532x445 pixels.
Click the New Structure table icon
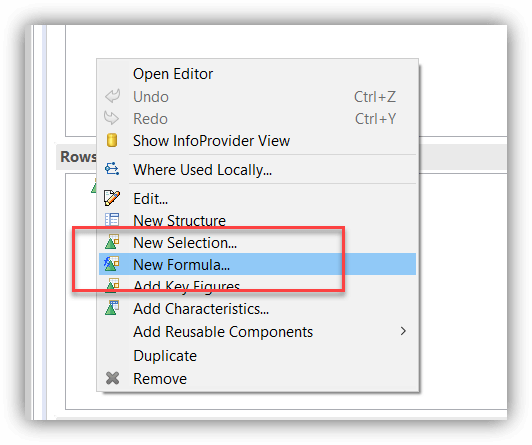tap(112, 219)
